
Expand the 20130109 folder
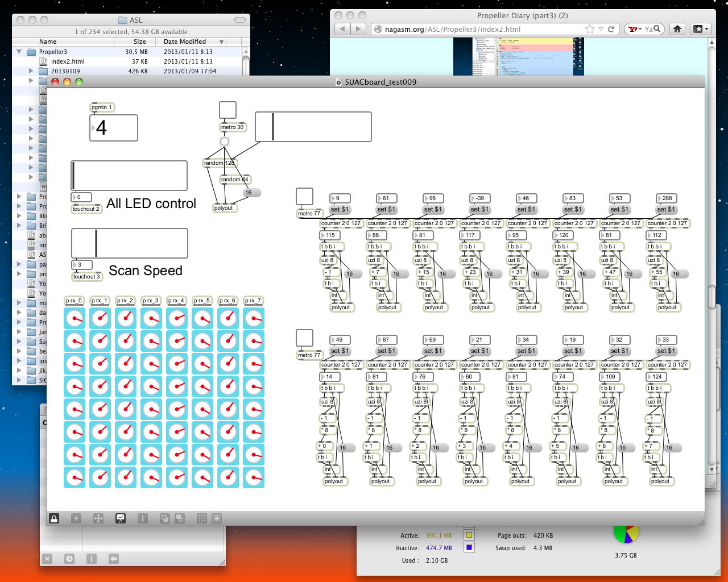[31, 71]
